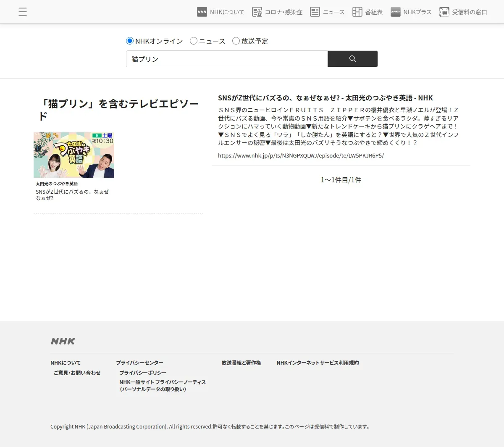The width and height of the screenshot is (504, 447).
Task: Open the search result title link
Action: [325, 98]
